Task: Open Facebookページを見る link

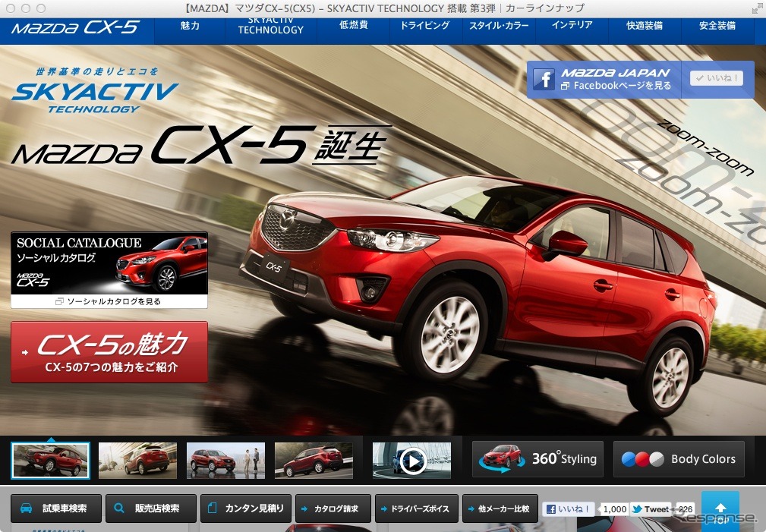Action: (616, 86)
